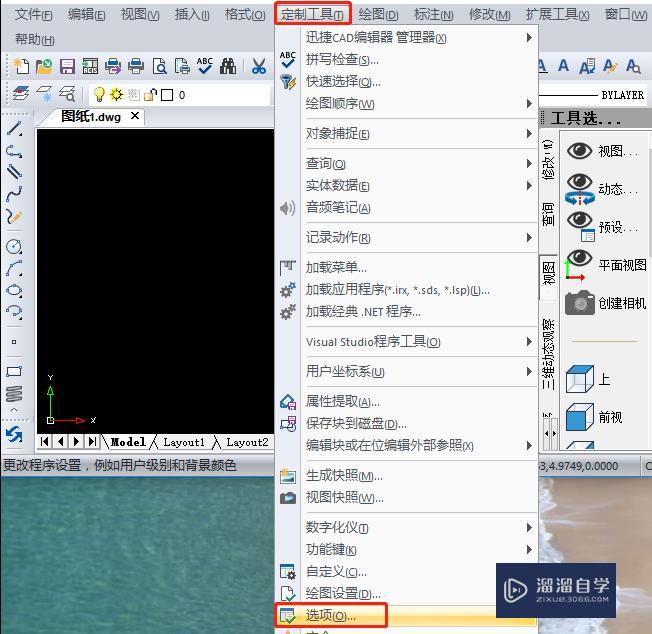The height and width of the screenshot is (634, 652).
Task: Click the Print icon in toolbar
Action: click(136, 66)
